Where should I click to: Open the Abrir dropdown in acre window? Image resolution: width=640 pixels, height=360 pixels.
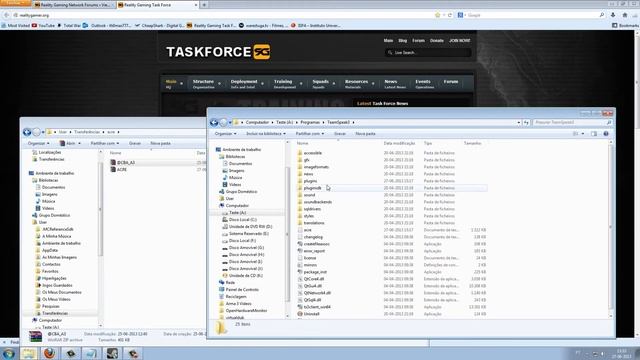pos(70,144)
